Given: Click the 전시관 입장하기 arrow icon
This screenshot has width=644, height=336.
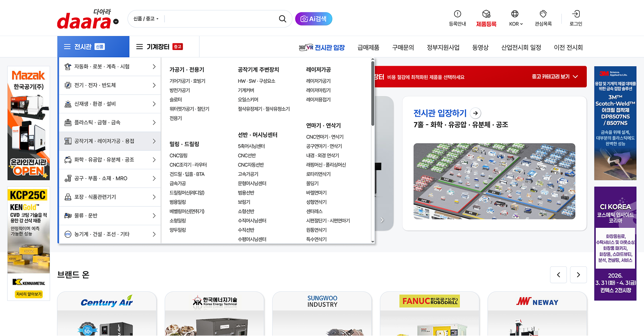Looking at the screenshot, I should tap(476, 113).
